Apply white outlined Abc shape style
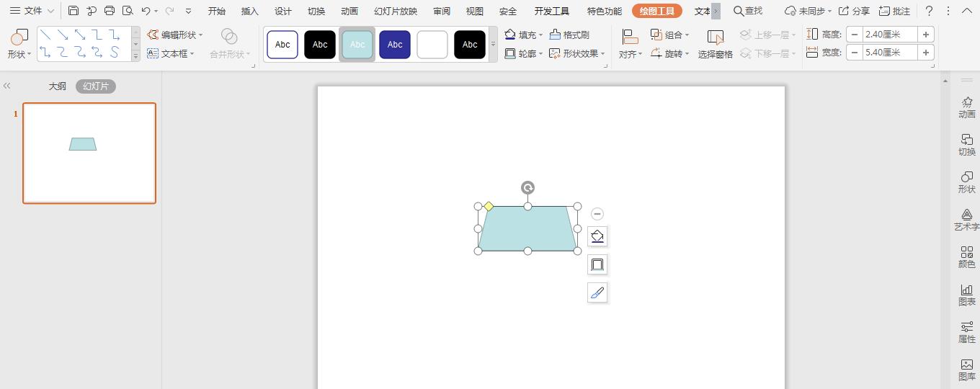The image size is (980, 389). coord(282,45)
